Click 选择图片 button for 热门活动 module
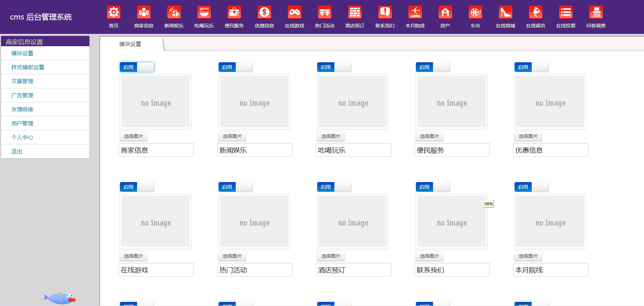Viewport: 644px width, 306px height. click(232, 256)
